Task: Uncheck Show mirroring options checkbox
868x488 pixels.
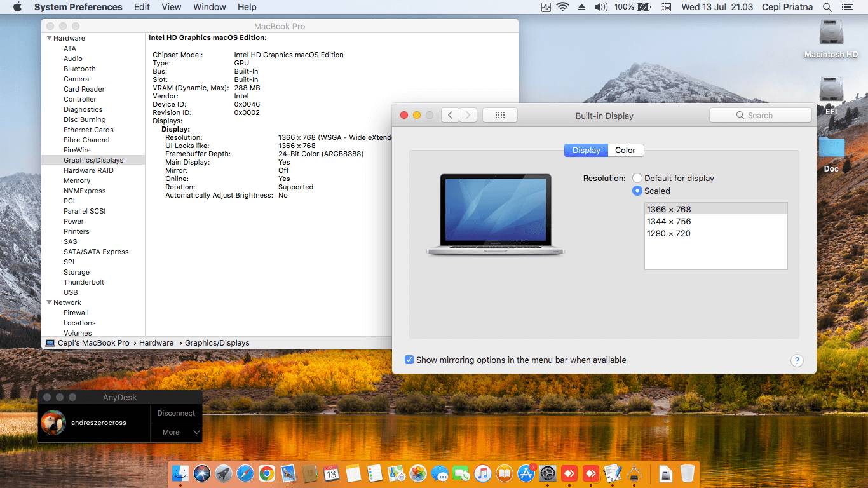Action: (409, 360)
